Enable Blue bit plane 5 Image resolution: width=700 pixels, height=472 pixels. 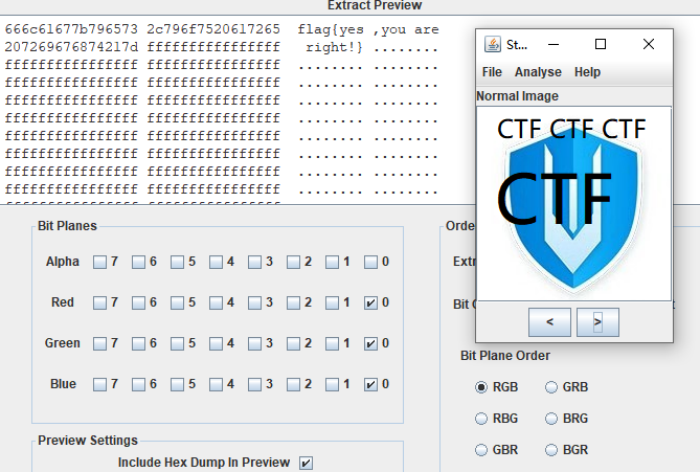point(177,384)
